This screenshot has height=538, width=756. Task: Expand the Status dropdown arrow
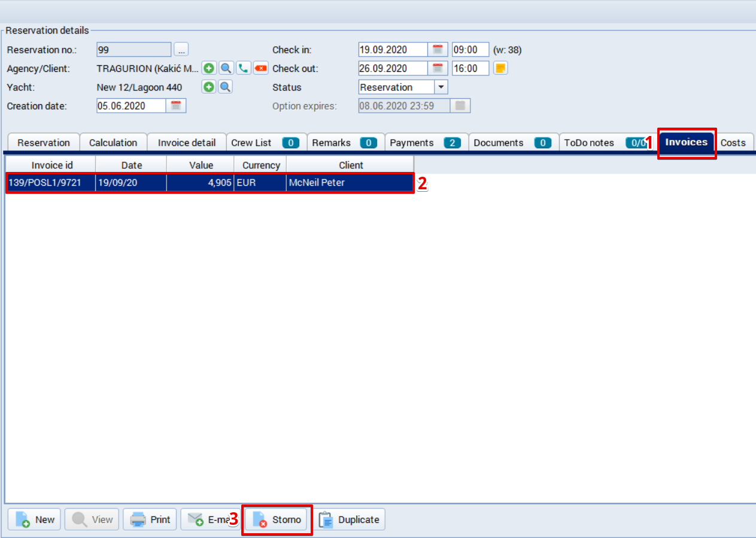pos(441,87)
